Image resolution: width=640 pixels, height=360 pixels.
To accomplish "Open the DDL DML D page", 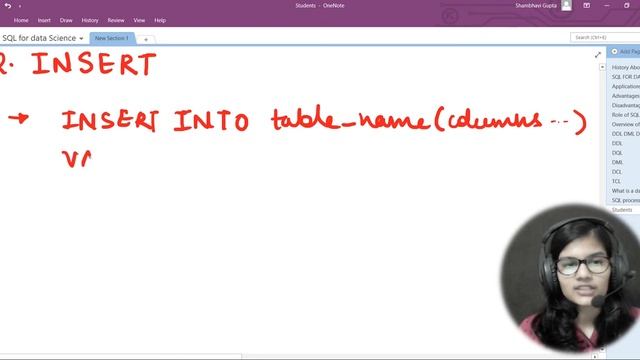I will click(625, 133).
